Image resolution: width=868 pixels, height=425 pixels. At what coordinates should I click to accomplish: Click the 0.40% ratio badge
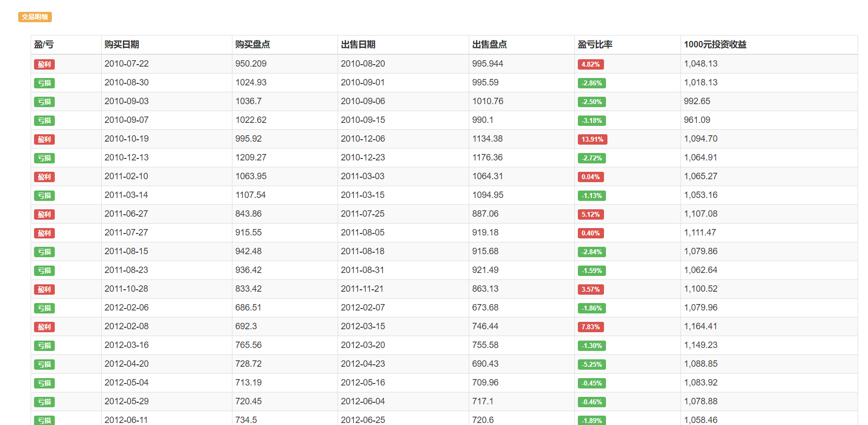(591, 233)
